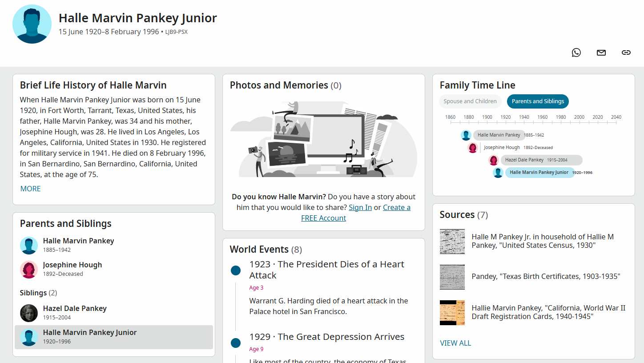The width and height of the screenshot is (644, 363).
Task: Select Halle Marvin Pankey Junior timeline bar
Action: [x=539, y=173]
